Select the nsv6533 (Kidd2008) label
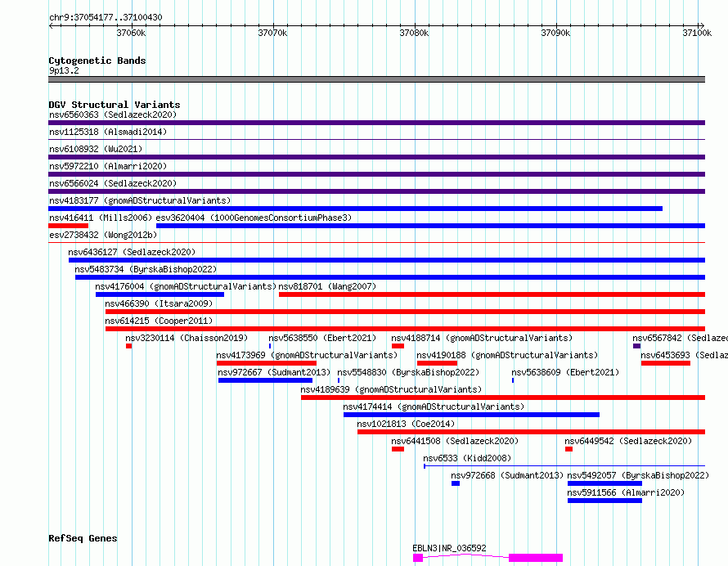 point(467,458)
